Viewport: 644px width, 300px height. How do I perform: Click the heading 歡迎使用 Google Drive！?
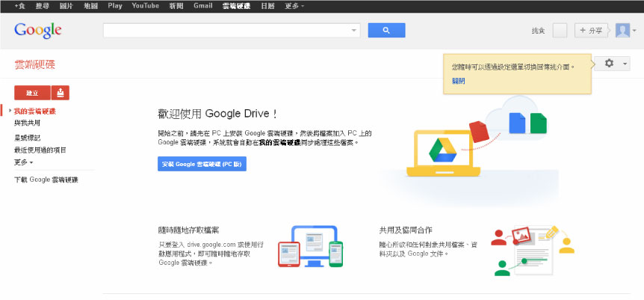[217, 114]
